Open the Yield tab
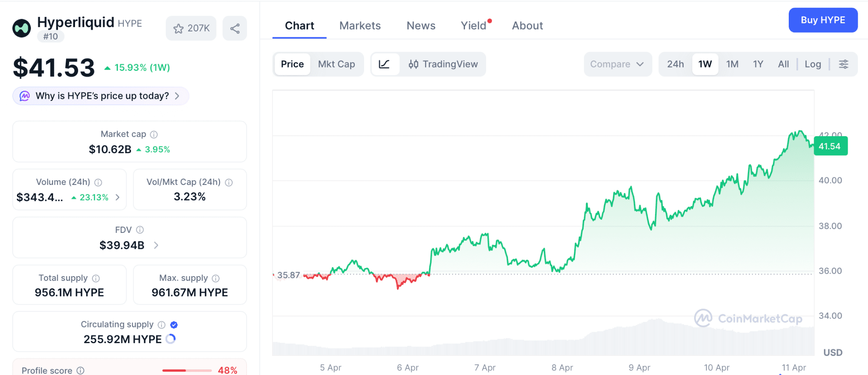The height and width of the screenshot is (375, 868). tap(473, 26)
